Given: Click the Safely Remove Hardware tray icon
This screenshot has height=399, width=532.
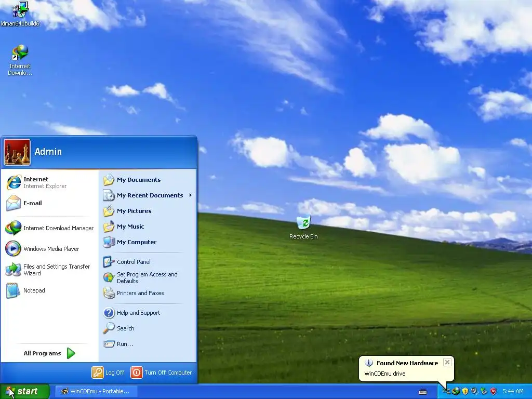Looking at the screenshot, I should tap(484, 392).
